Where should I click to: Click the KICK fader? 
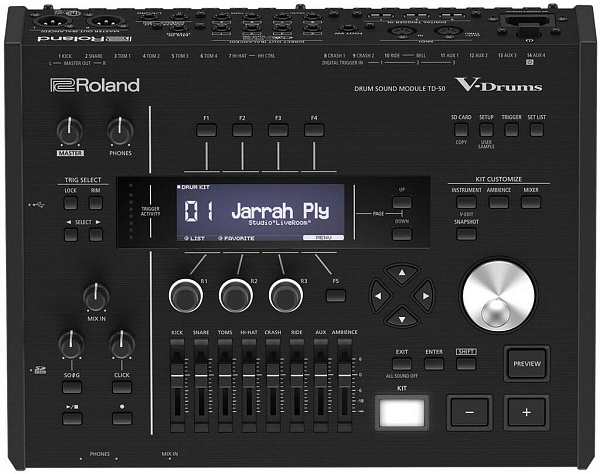(177, 375)
